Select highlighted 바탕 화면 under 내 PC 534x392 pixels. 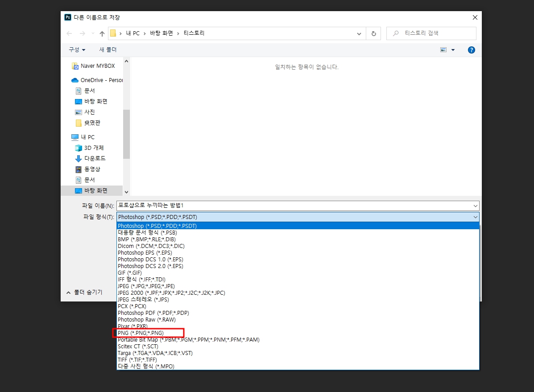tap(91, 191)
